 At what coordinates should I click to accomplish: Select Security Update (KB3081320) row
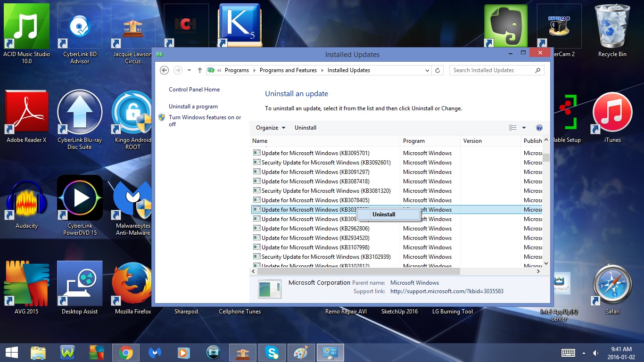click(396, 191)
